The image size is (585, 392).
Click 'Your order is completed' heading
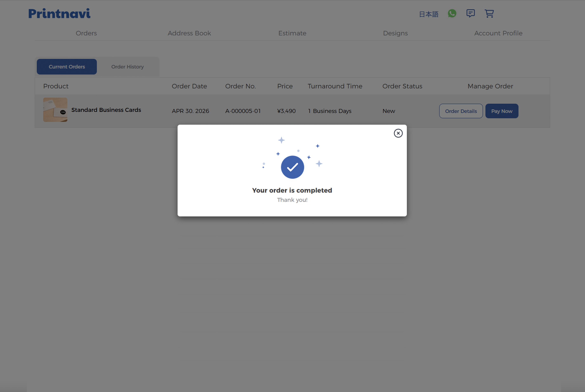click(x=292, y=190)
